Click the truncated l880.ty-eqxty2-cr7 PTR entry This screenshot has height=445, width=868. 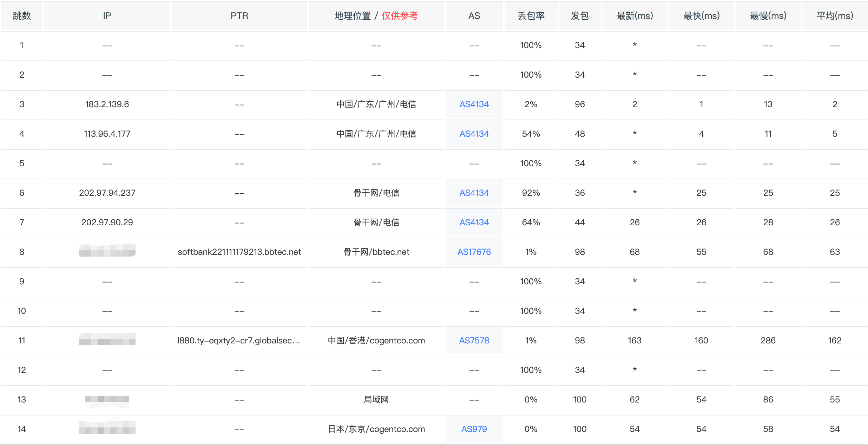239,341
